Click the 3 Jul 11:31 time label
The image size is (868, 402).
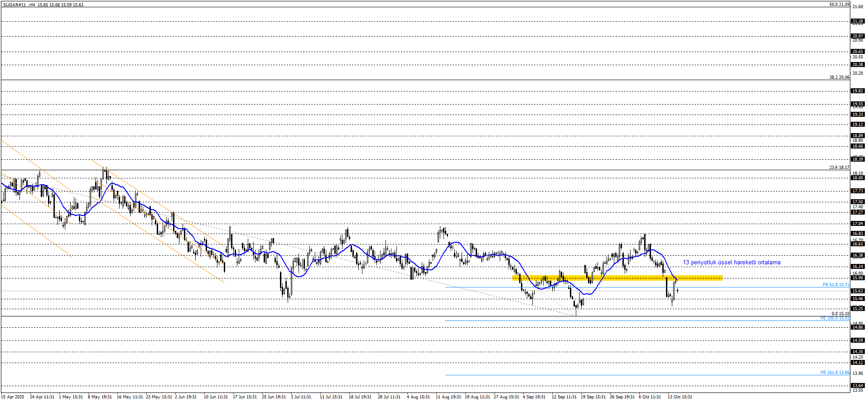tap(301, 397)
